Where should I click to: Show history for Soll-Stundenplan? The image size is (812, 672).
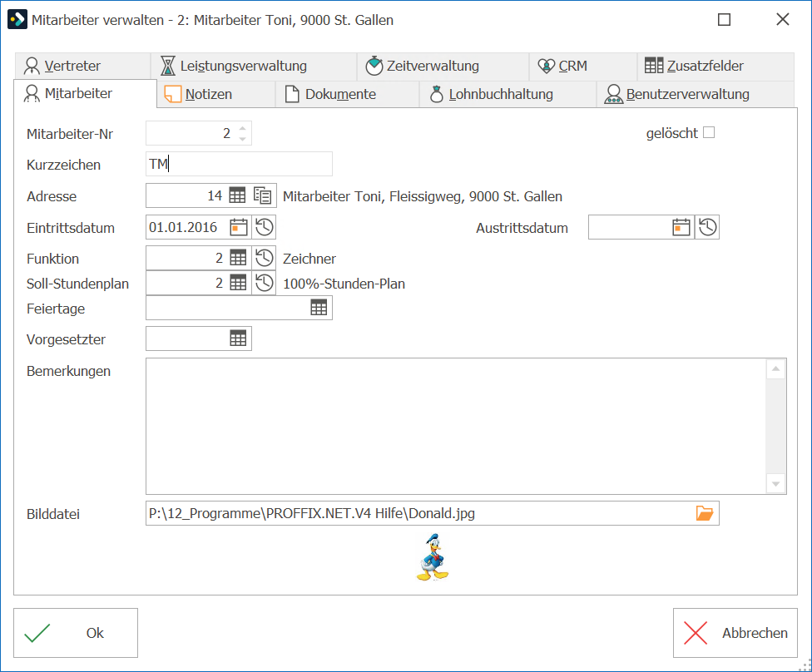264,283
